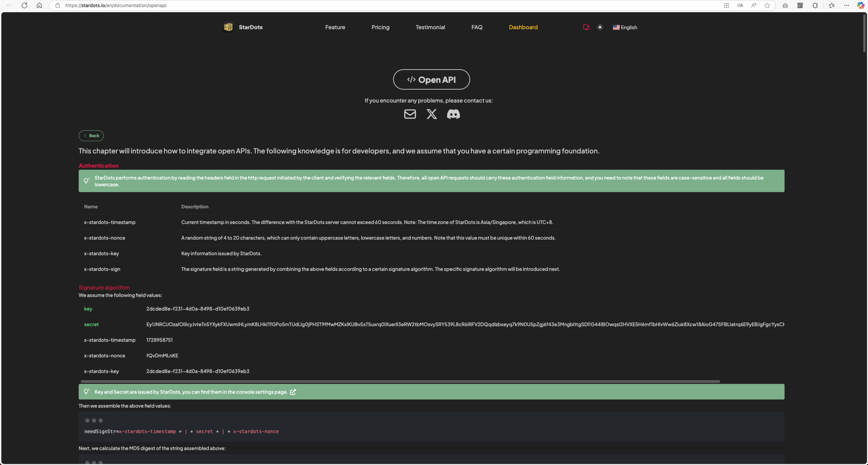The width and height of the screenshot is (868, 465).
Task: Open console settings external link icon
Action: point(293,392)
